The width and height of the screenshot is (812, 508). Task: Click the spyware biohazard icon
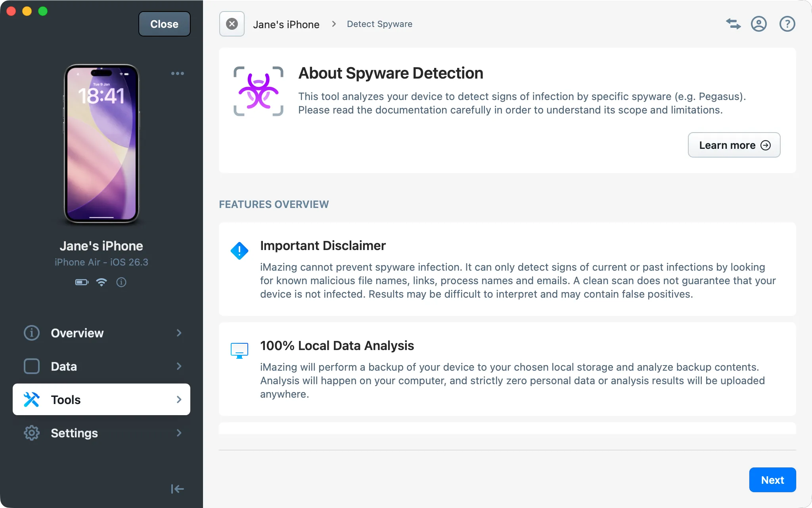[259, 92]
